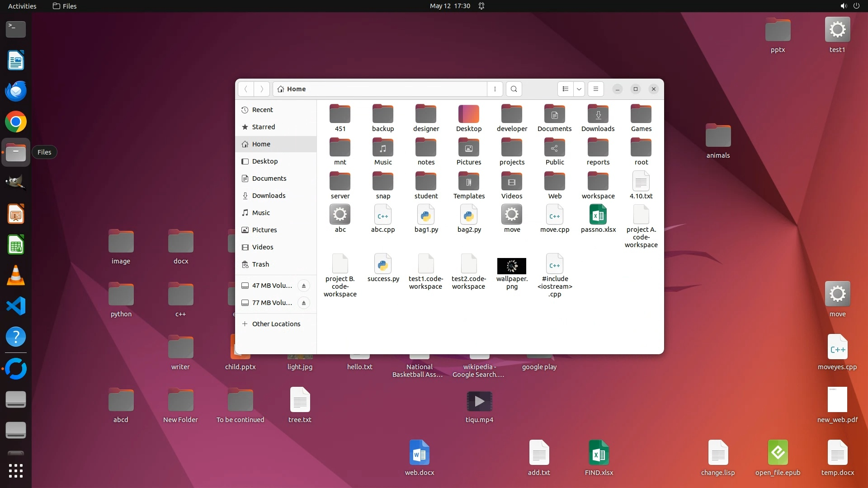Click the search icon in Files toolbar

click(x=514, y=89)
